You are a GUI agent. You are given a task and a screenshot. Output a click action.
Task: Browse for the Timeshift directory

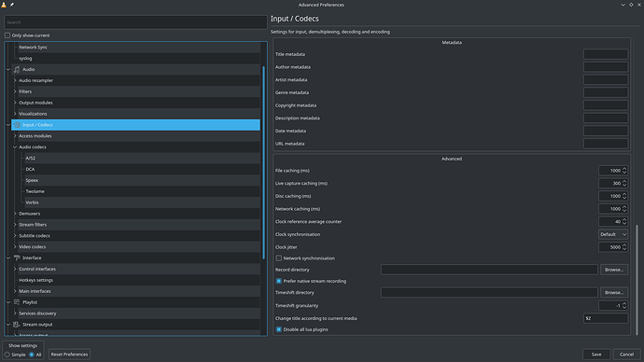(x=614, y=293)
